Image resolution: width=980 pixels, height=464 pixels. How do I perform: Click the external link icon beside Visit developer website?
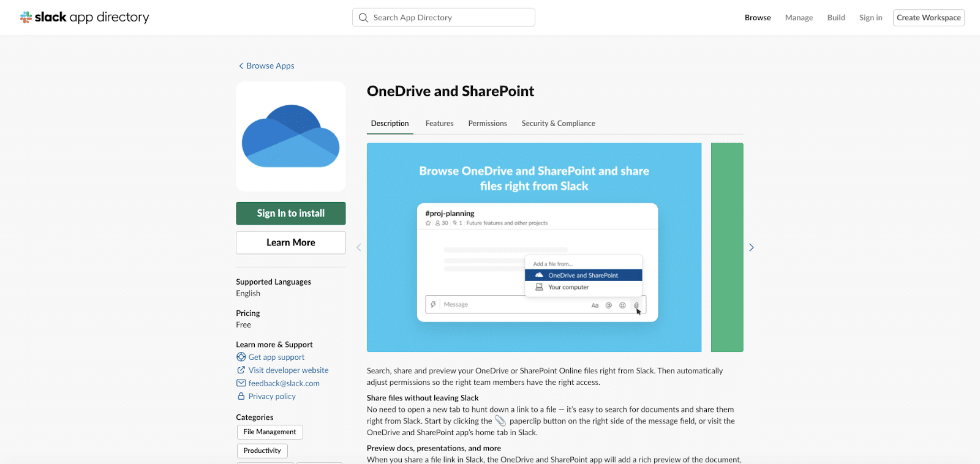coord(241,370)
